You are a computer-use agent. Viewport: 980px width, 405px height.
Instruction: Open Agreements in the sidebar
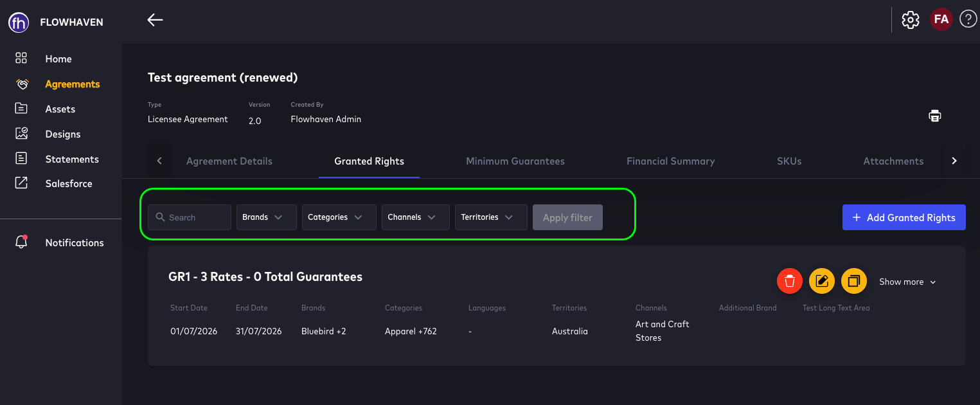73,84
